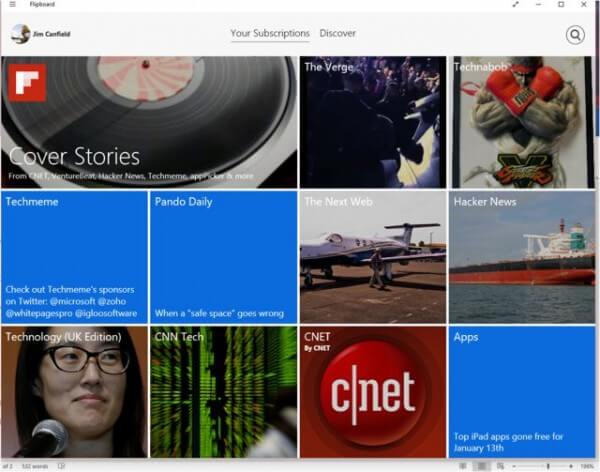Click the zoom slider handle in Word status bar

tap(548, 466)
